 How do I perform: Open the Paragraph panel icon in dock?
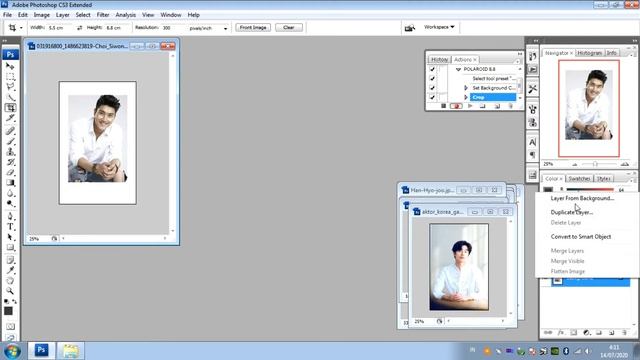pos(532,155)
